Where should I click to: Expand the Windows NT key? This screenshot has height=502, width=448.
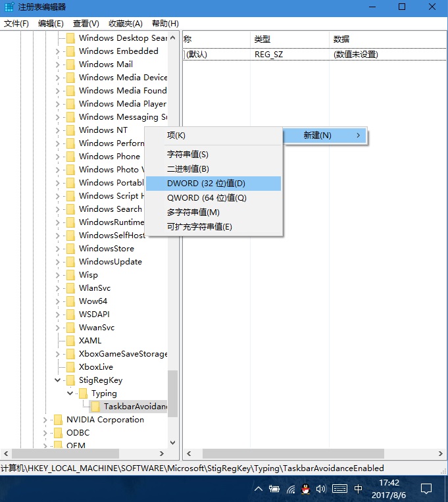(x=57, y=130)
